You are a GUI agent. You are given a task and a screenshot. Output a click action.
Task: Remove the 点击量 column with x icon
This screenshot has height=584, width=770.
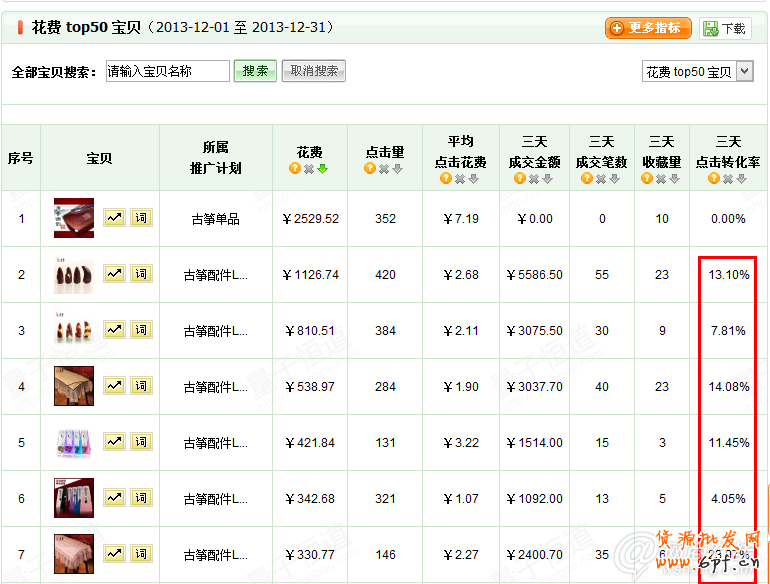coord(384,169)
